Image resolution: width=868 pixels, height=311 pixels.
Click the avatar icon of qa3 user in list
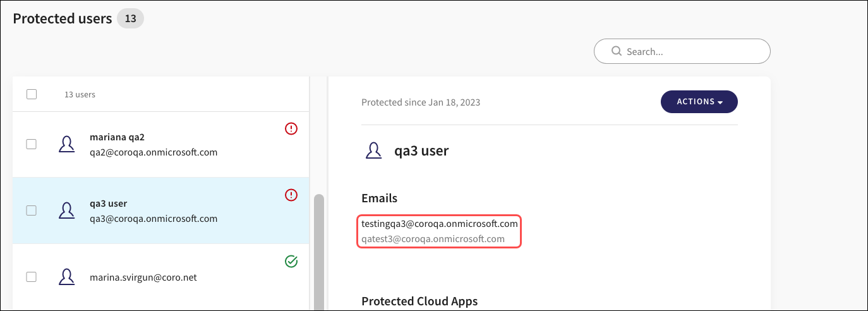coord(66,210)
